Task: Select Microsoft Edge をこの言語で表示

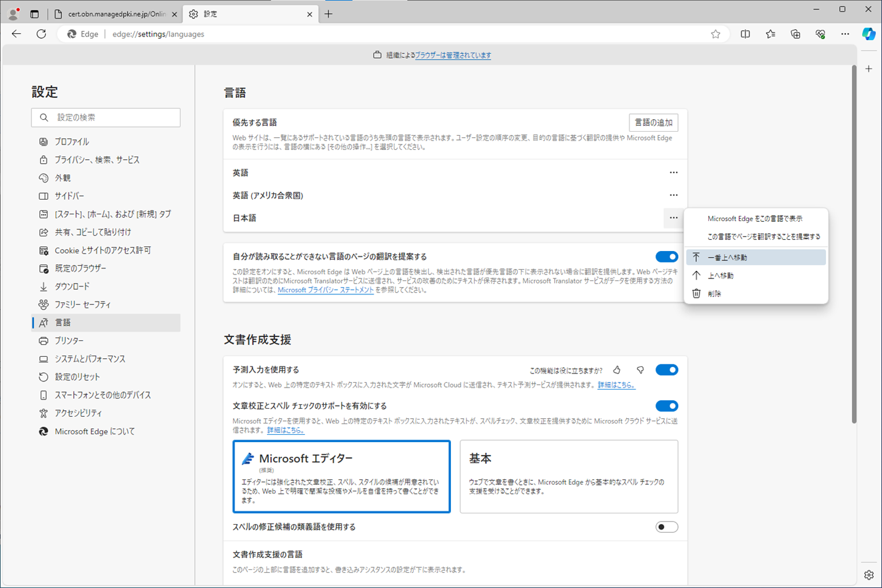Action: click(x=756, y=218)
